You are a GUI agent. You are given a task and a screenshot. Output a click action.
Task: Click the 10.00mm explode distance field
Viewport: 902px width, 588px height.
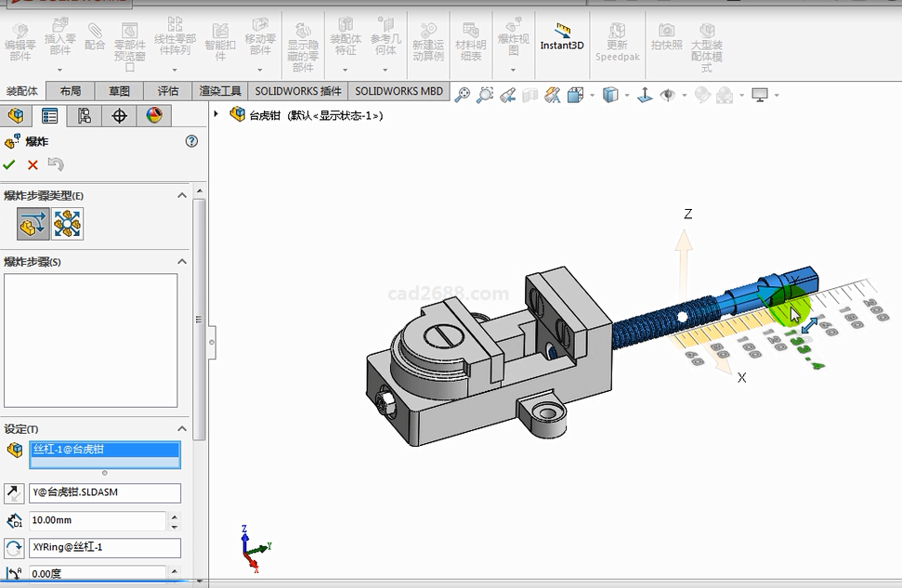click(x=98, y=520)
